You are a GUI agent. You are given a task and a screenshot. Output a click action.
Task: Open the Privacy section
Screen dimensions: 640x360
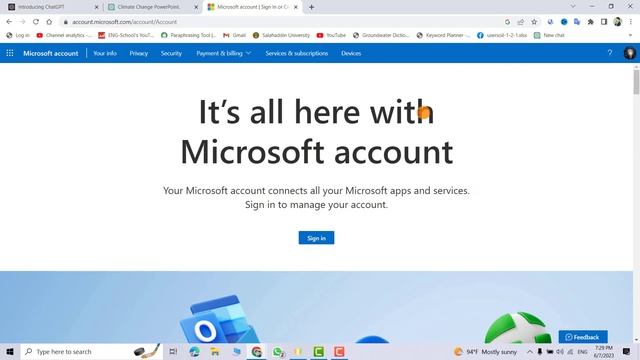click(x=138, y=53)
